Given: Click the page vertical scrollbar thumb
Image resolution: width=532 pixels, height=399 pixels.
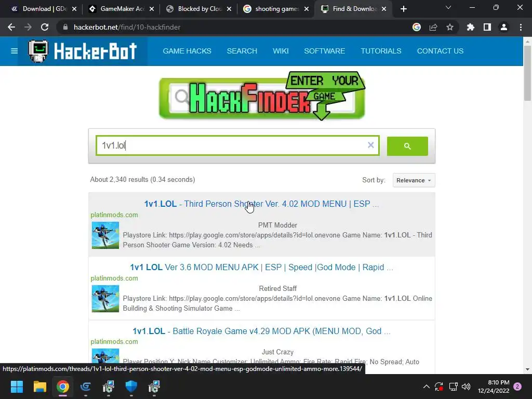Looking at the screenshot, I should pyautogui.click(x=527, y=73).
